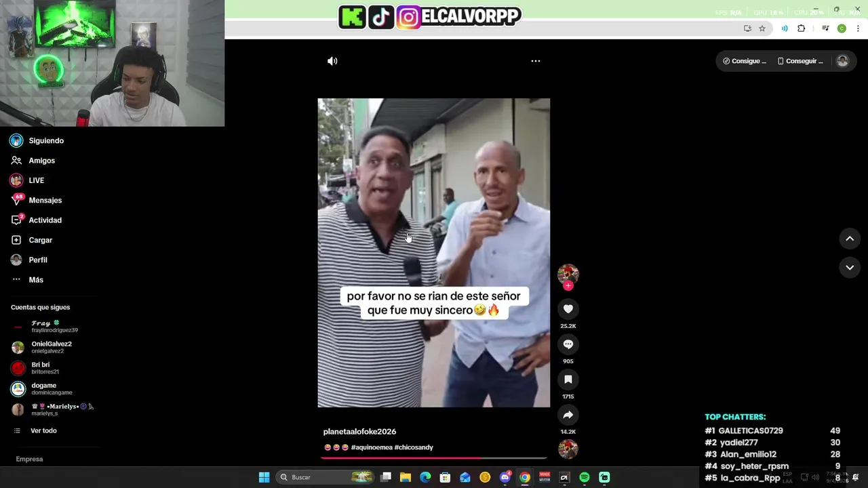
Task: Open Chrome media controls icon
Action: click(825, 28)
